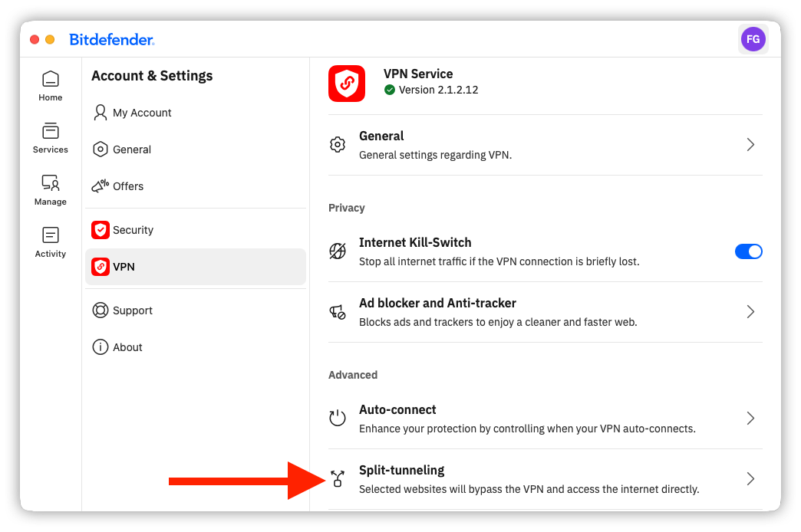Click the Version 2.1.2.12 text
This screenshot has width=801, height=532.
point(438,90)
